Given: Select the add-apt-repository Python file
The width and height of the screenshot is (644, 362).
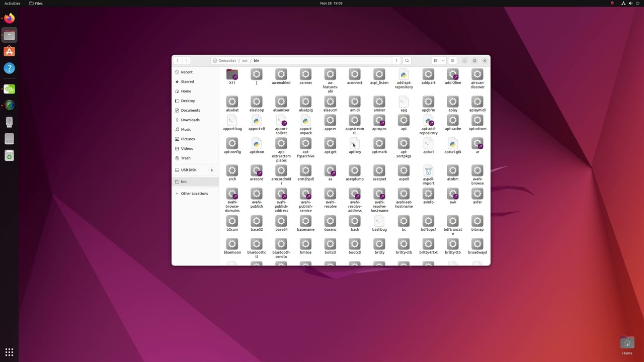Looking at the screenshot, I should pos(404,79).
